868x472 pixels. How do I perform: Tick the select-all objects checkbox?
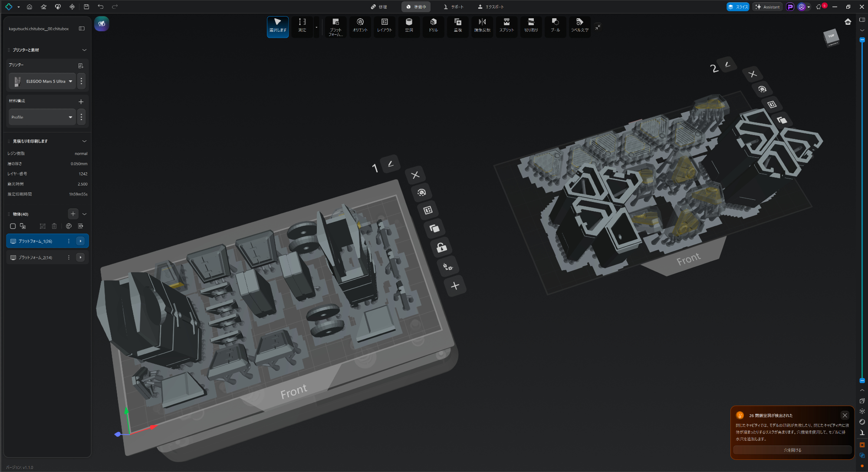point(13,226)
